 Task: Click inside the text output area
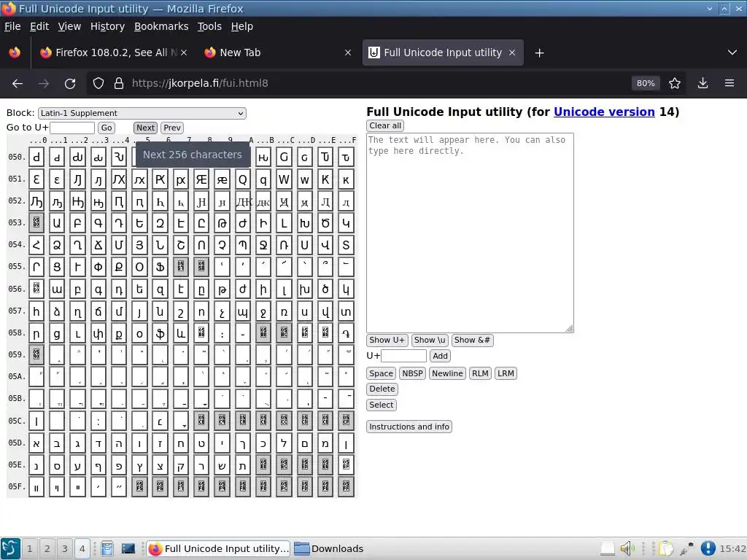(x=470, y=233)
